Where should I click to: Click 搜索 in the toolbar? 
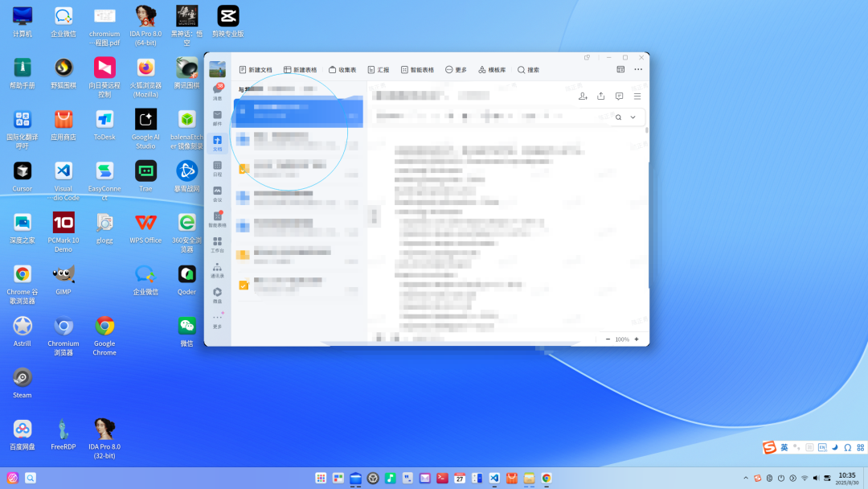[x=528, y=70]
